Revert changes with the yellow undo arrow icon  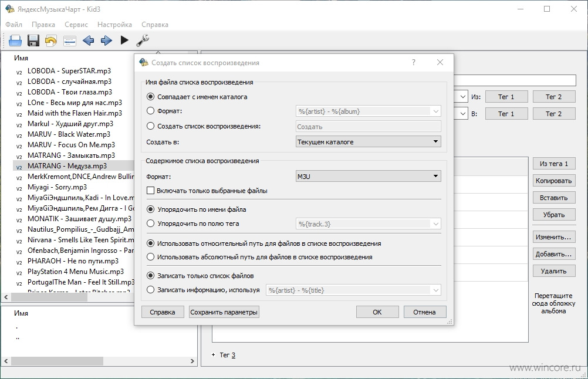pyautogui.click(x=51, y=40)
